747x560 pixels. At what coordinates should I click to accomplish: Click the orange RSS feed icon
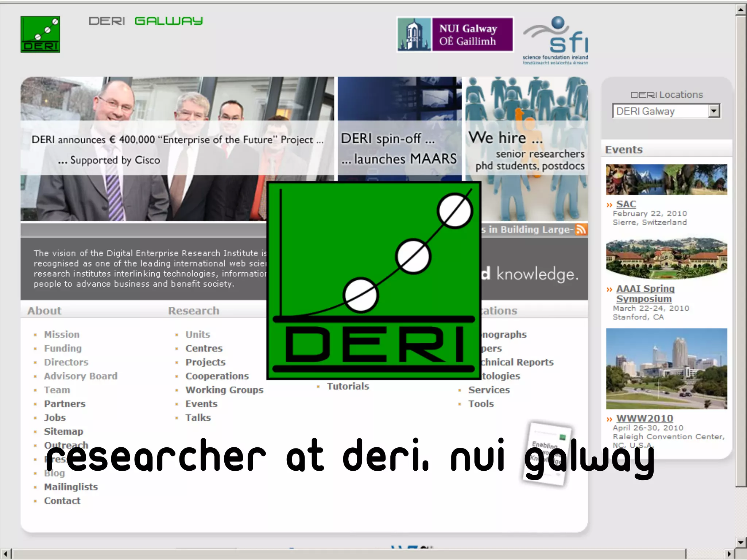pos(581,230)
